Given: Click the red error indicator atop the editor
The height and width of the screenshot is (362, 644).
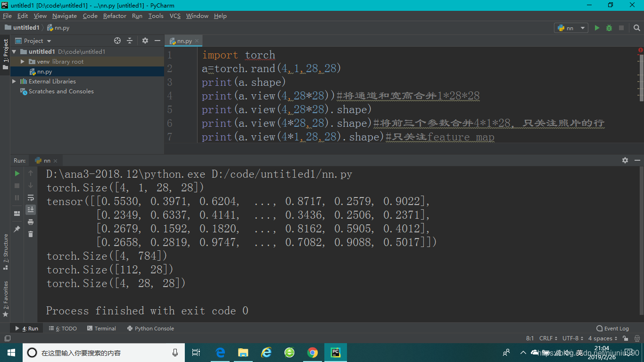Looking at the screenshot, I should 640,50.
